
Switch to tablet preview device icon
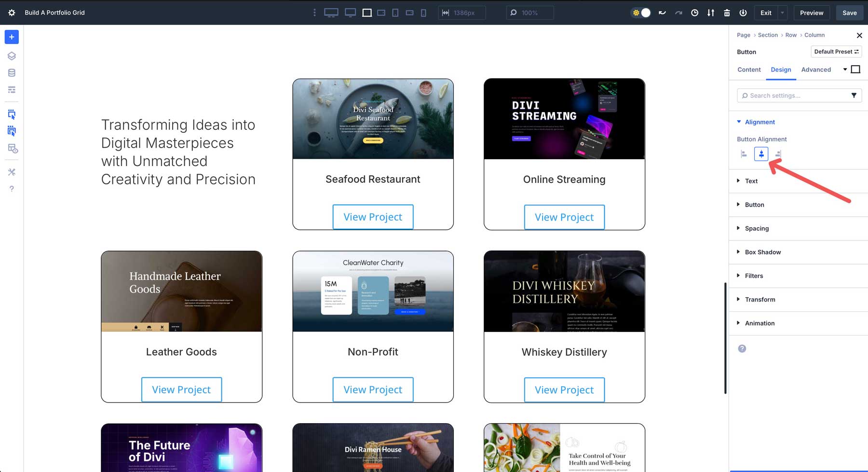395,13
